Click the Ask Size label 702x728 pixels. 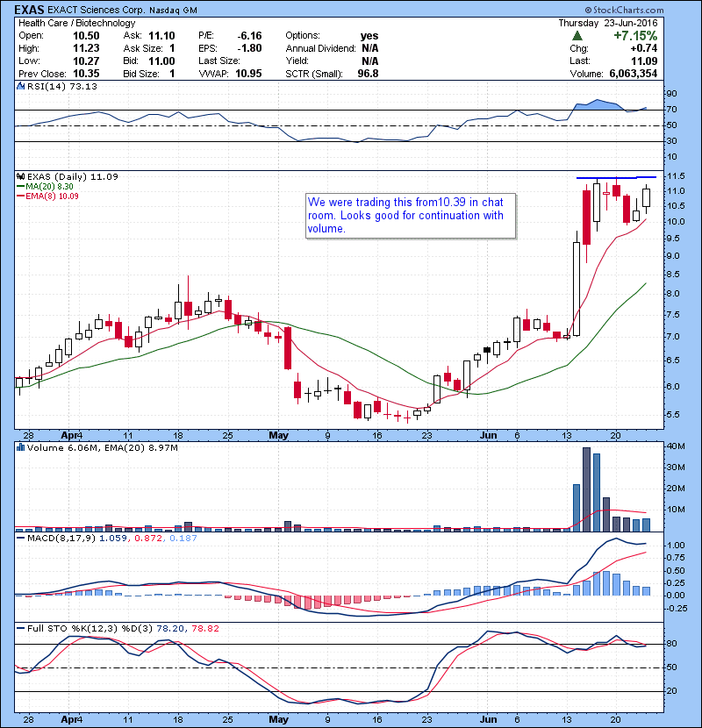pyautogui.click(x=143, y=48)
